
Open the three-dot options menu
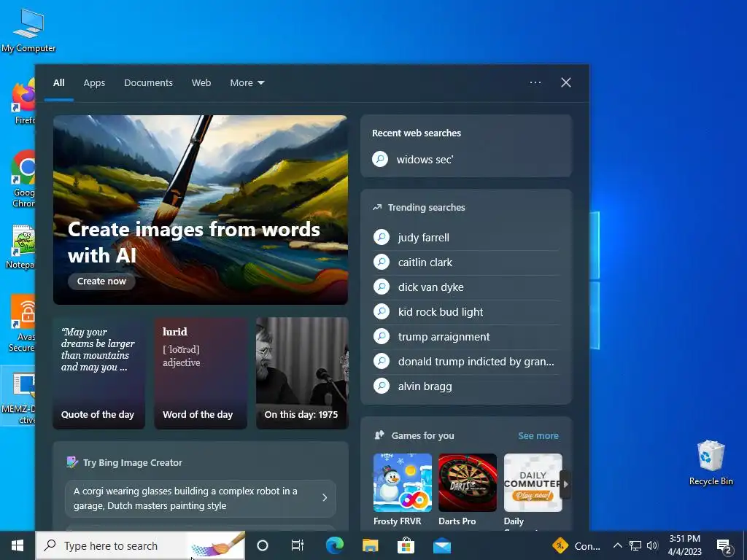pos(535,82)
